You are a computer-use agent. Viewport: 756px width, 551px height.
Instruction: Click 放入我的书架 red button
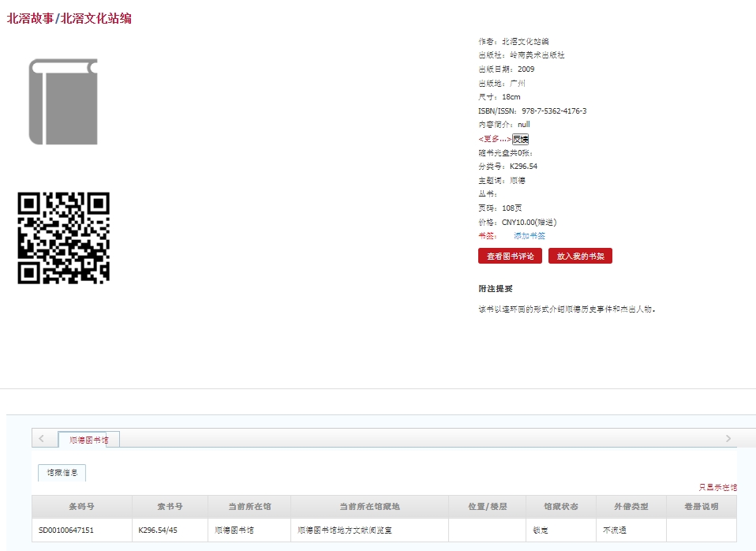(581, 257)
